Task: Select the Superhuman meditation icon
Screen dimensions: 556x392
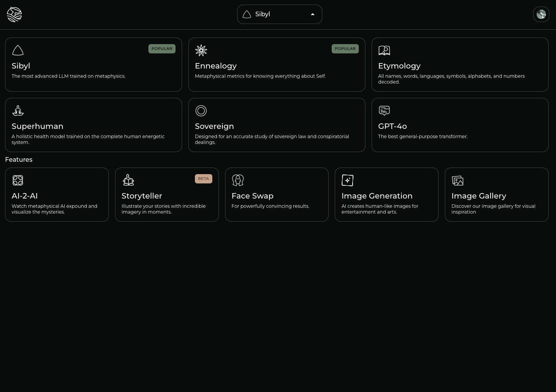Action: tap(18, 111)
